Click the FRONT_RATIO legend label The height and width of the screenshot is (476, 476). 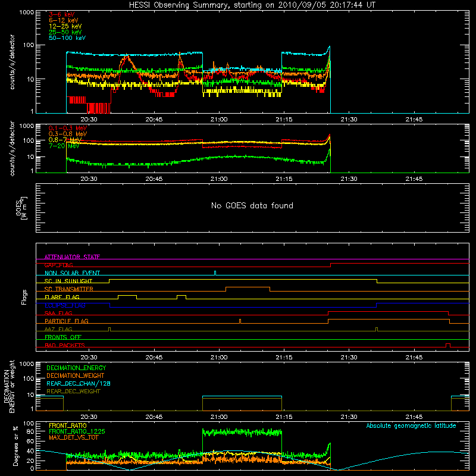68,425
